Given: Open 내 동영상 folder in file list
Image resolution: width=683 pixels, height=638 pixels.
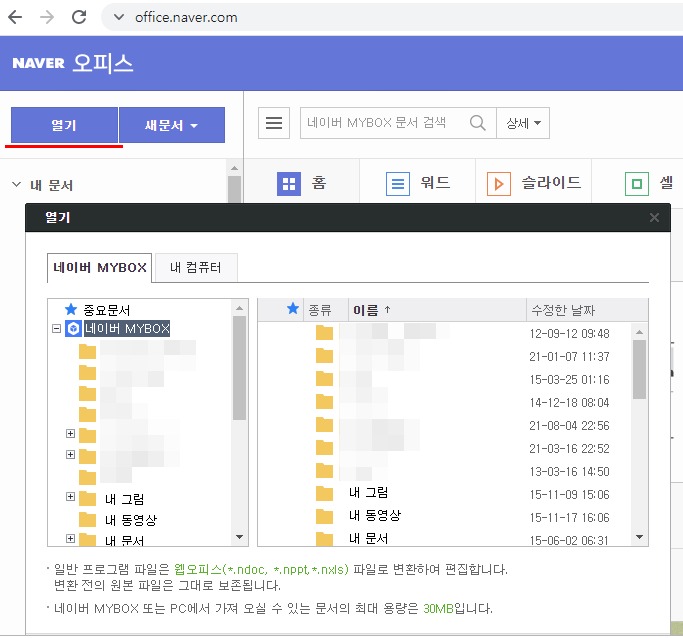Looking at the screenshot, I should (375, 516).
